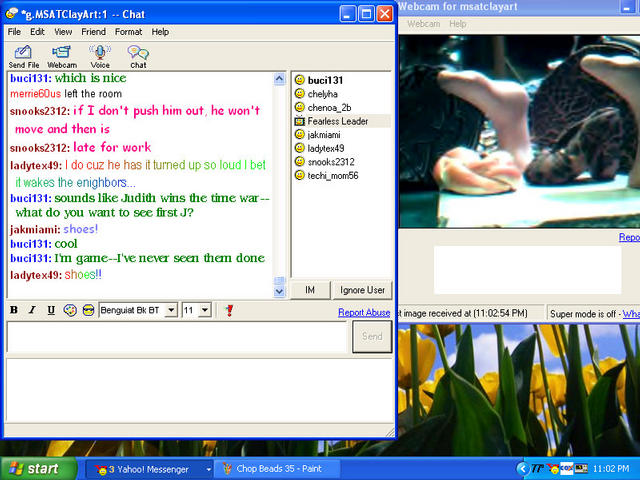Click the red exclamation Buzz icon
Image resolution: width=640 pixels, height=480 pixels.
(229, 310)
